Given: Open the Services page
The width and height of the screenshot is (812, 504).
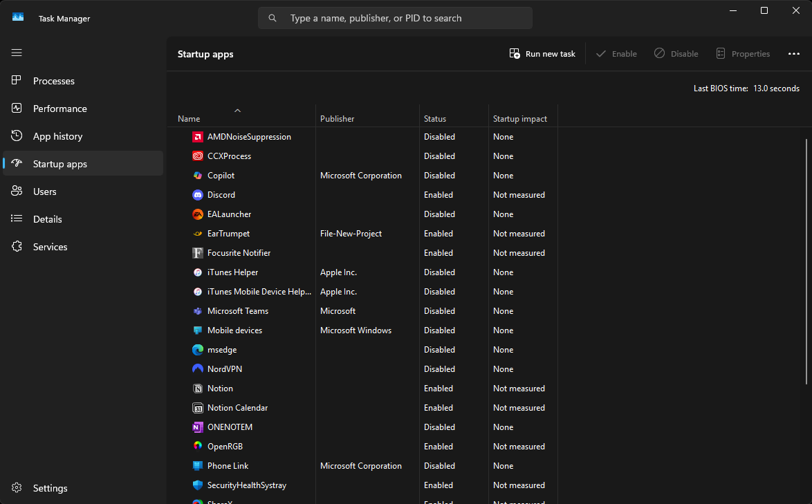Looking at the screenshot, I should (83, 247).
